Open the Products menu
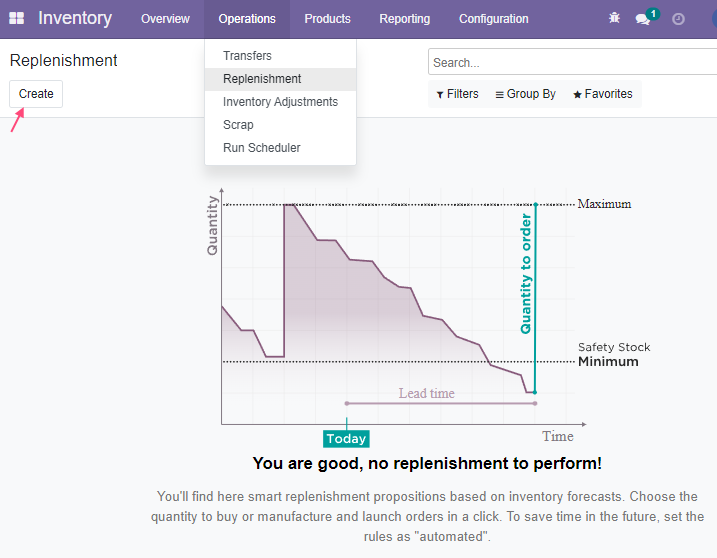The width and height of the screenshot is (717, 558). pos(327,19)
